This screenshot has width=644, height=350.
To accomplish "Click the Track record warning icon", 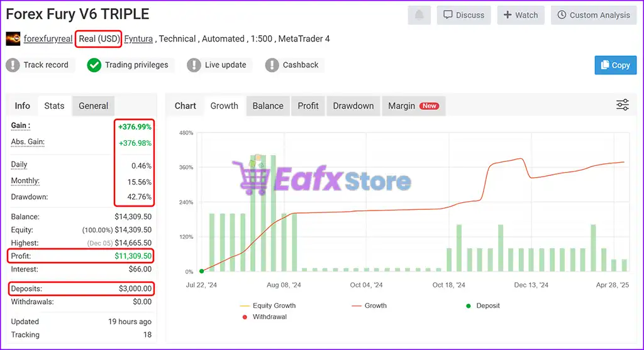I will coord(13,65).
